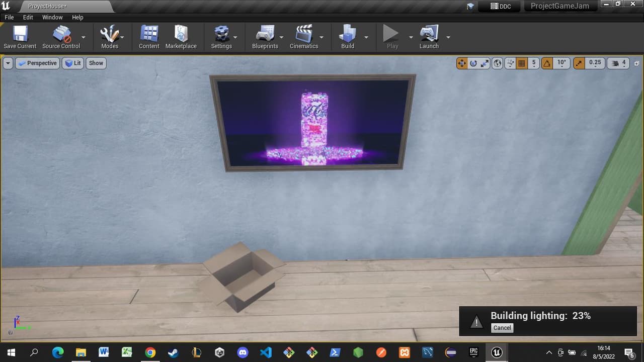Open the Lit view mode menu
Viewport: 644px width, 362px height.
[x=73, y=63]
